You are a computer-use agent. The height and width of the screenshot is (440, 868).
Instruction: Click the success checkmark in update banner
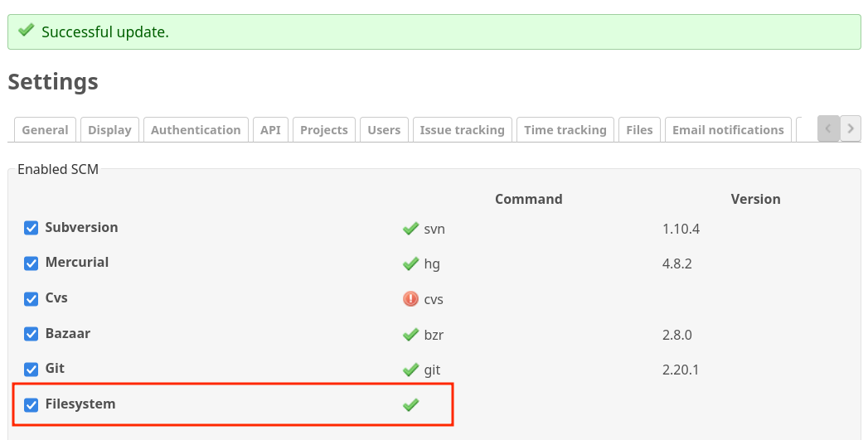[26, 31]
